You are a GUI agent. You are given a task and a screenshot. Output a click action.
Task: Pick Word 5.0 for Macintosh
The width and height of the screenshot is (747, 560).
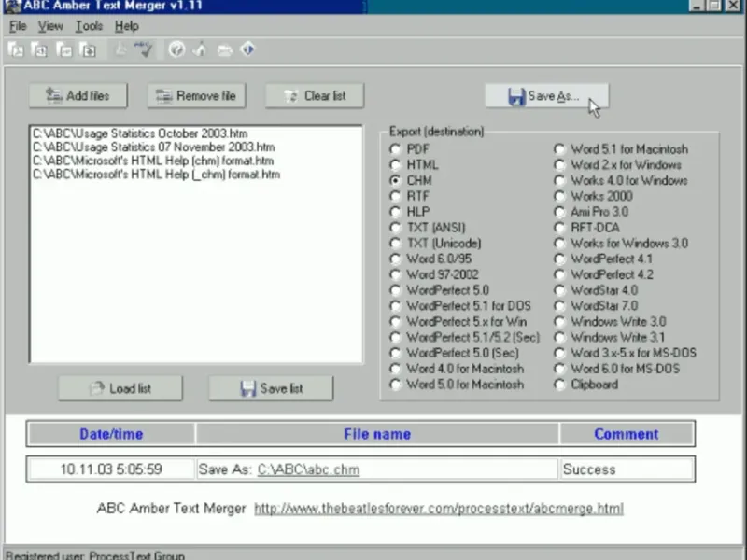[457, 385]
